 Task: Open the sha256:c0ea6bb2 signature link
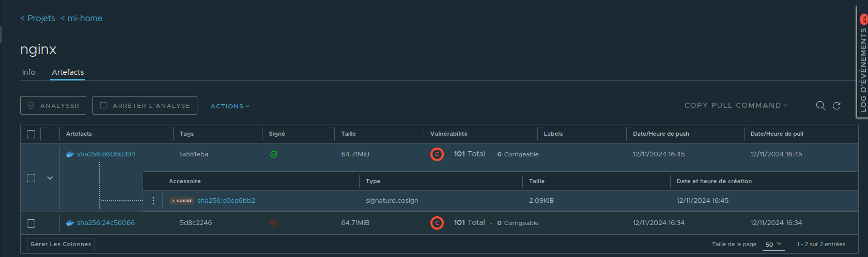[226, 201]
